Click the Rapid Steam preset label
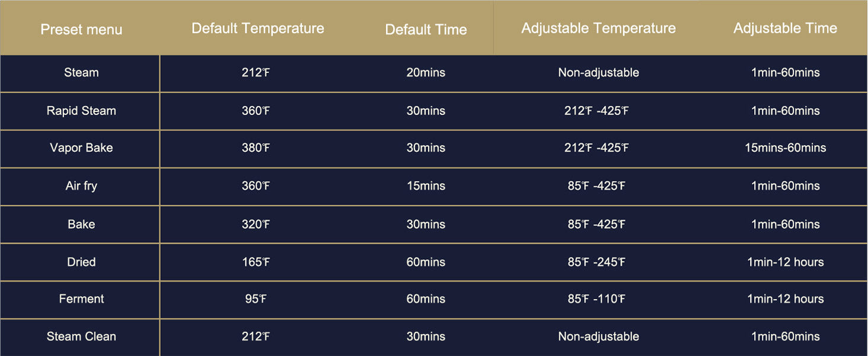This screenshot has height=356, width=868. pos(81,111)
